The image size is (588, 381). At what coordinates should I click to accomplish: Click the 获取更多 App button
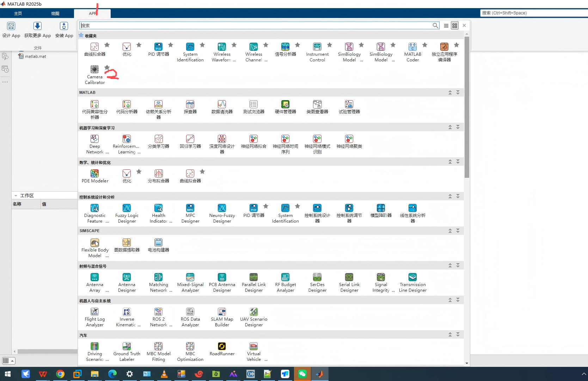(x=37, y=30)
